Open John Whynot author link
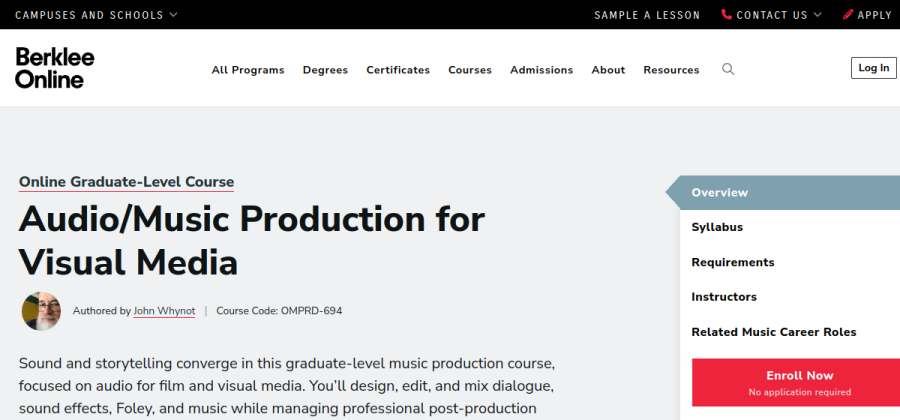This screenshot has height=420, width=900. [164, 311]
